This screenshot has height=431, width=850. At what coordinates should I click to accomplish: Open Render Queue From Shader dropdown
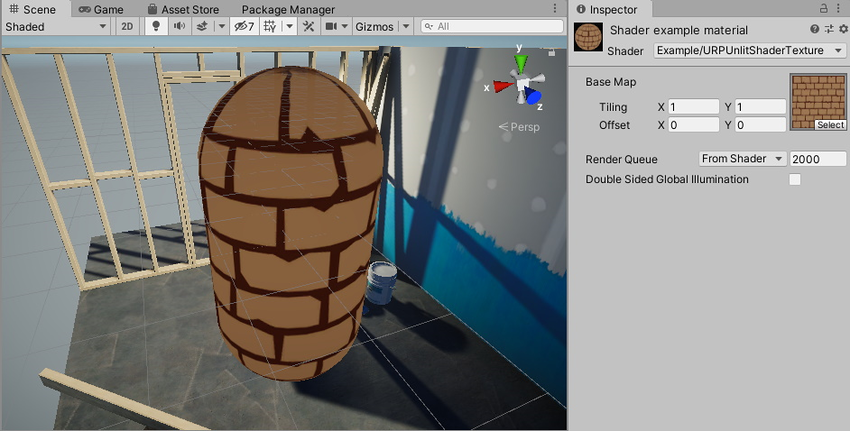pyautogui.click(x=741, y=159)
